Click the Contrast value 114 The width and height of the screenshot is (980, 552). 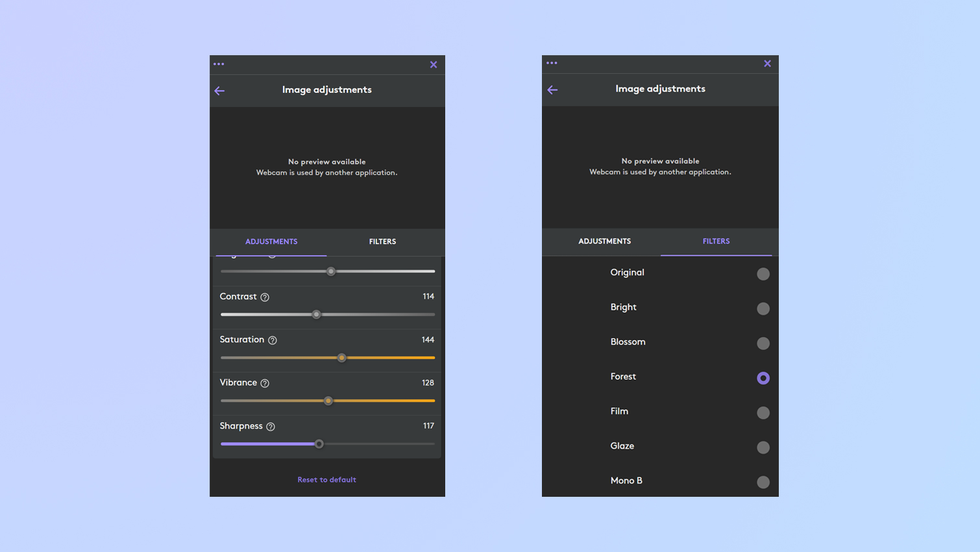(x=428, y=296)
